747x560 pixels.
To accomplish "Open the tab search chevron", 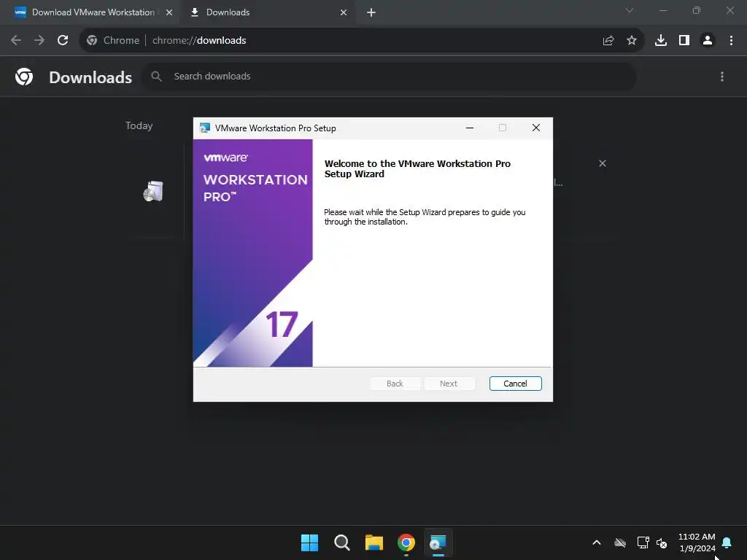I will tap(630, 10).
